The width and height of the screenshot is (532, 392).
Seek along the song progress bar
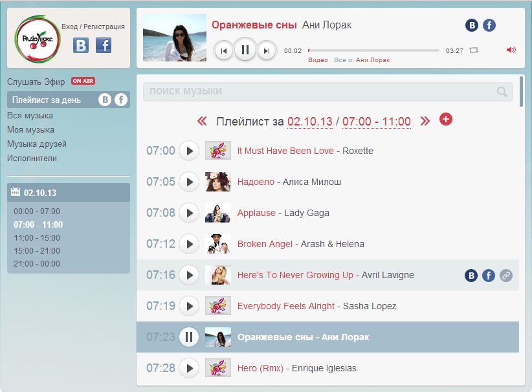tap(373, 50)
